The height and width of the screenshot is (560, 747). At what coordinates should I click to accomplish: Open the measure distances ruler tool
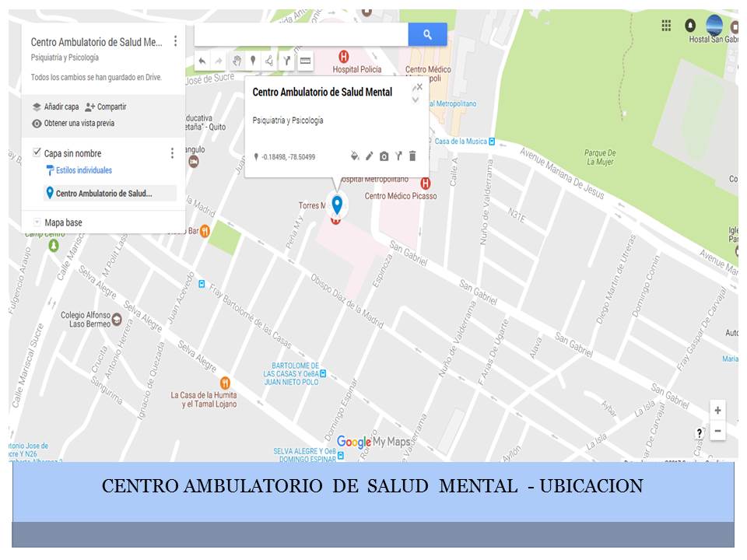point(305,61)
